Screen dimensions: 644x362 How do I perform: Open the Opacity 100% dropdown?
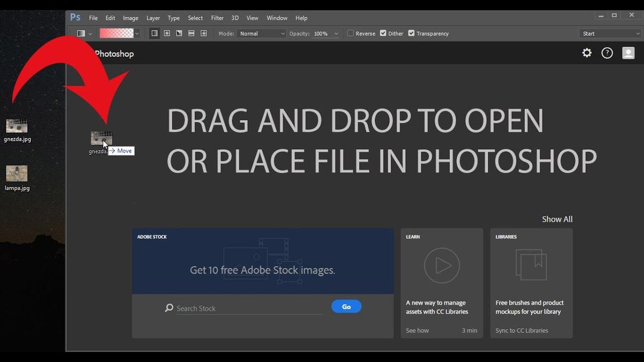click(x=326, y=34)
